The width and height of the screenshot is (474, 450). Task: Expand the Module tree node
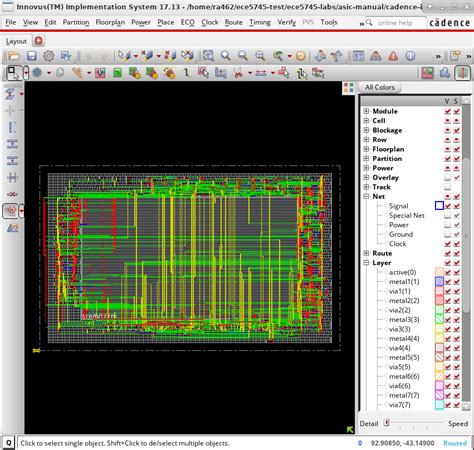366,111
